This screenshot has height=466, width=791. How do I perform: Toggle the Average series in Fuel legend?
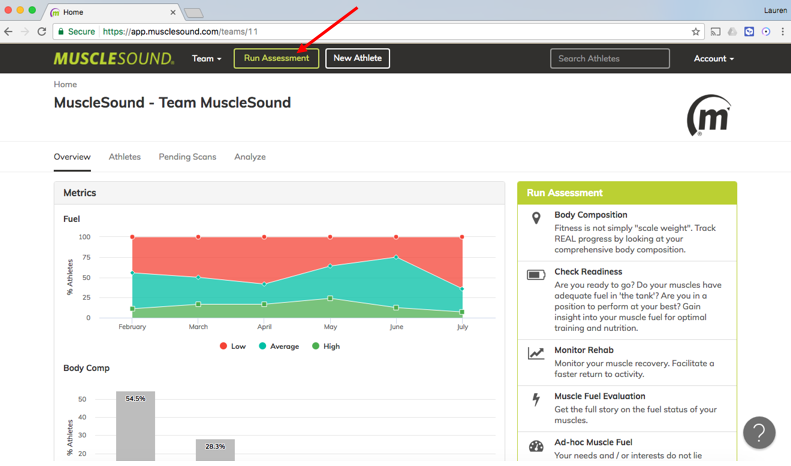pyautogui.click(x=279, y=346)
